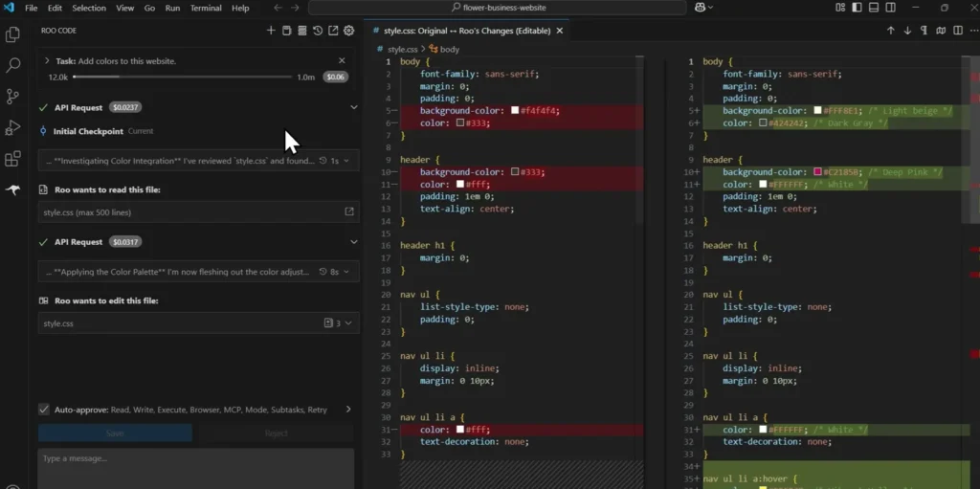Screen dimensions: 980x489
Task: Open the Terminal menu
Action: point(206,8)
